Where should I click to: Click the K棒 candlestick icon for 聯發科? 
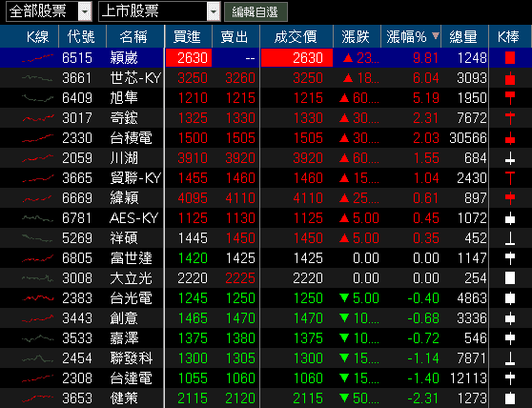[x=510, y=358]
